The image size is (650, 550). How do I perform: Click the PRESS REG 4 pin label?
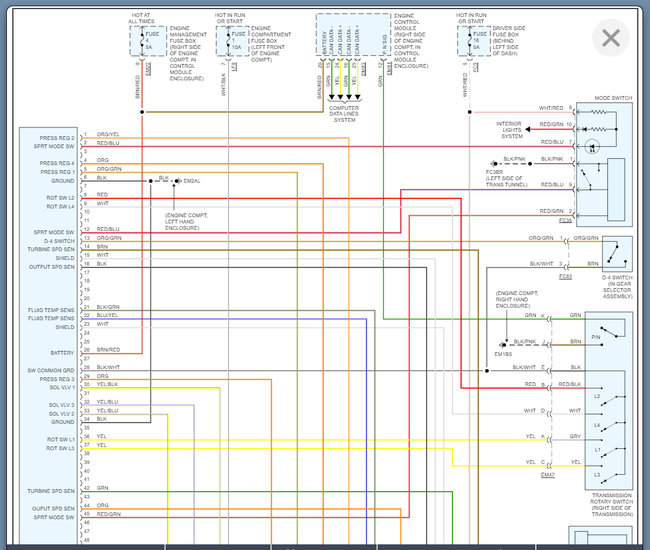click(x=57, y=163)
